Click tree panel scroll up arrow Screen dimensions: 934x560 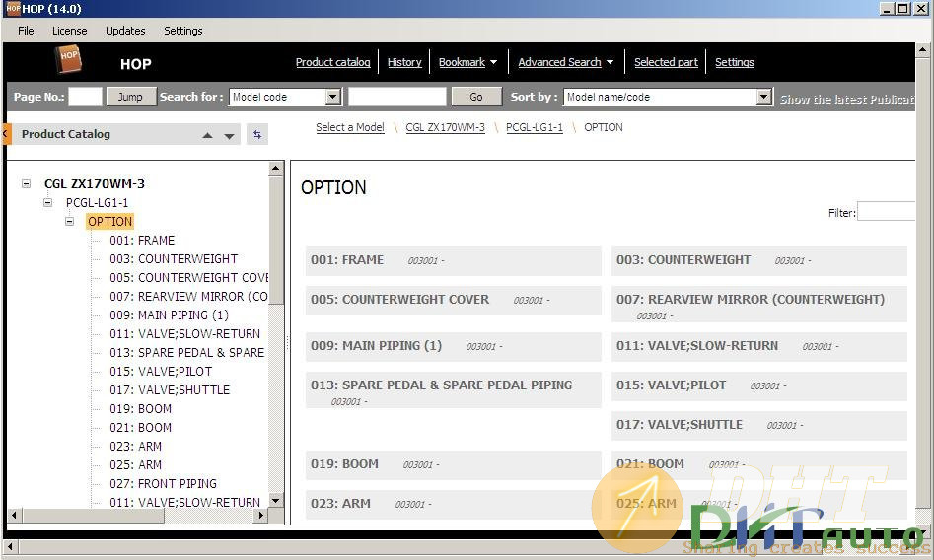(276, 169)
